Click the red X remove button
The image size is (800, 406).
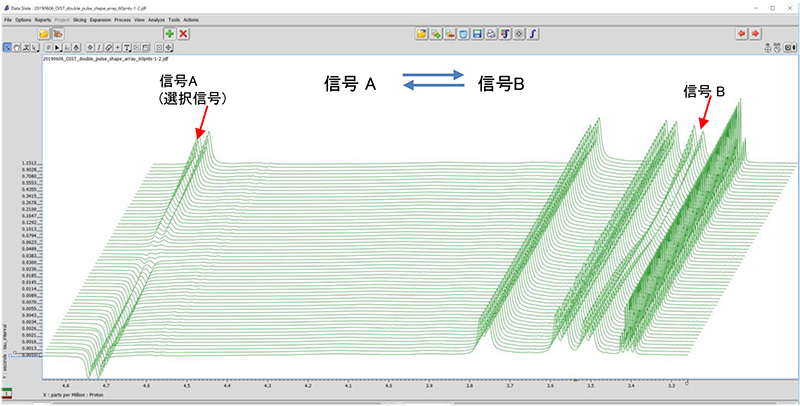coord(184,34)
